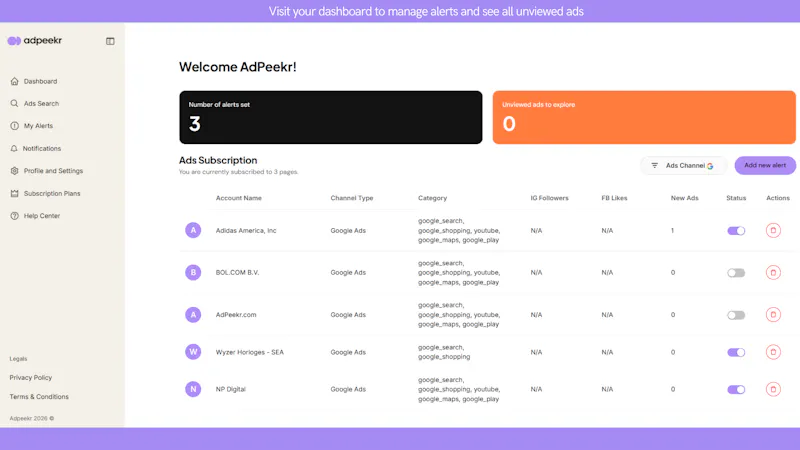Viewport: 800px width, 450px height.
Task: Disable the Wyzer Horloges - SEA status toggle
Action: tap(736, 352)
